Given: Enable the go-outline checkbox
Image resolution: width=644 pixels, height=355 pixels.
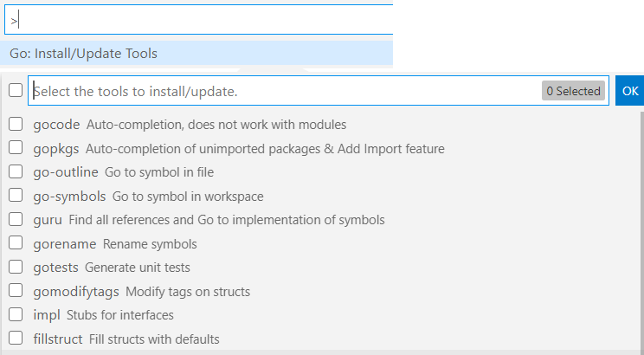Looking at the screenshot, I should [16, 171].
